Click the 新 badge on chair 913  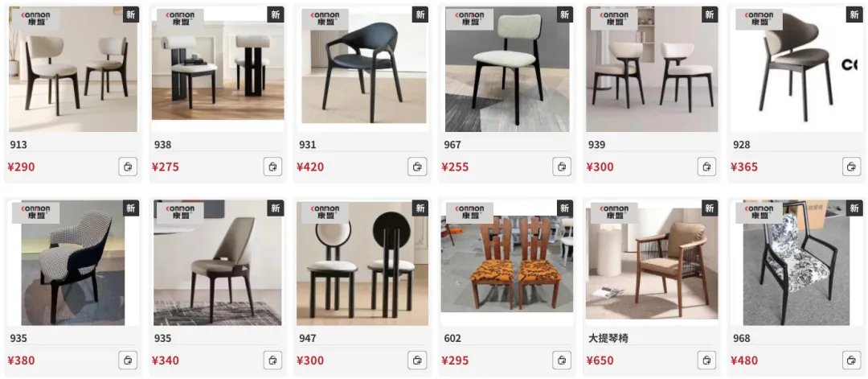(x=131, y=14)
